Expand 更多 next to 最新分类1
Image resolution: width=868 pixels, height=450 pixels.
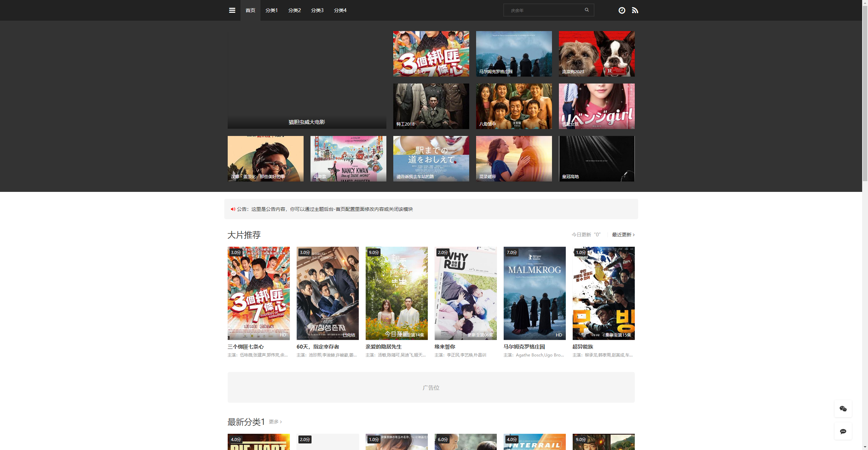pos(275,422)
